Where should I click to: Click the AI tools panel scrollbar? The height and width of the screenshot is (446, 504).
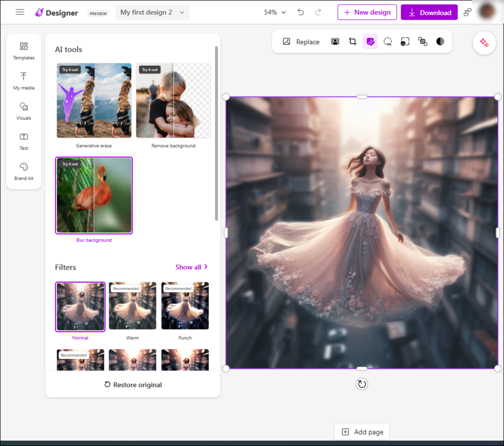(x=216, y=133)
